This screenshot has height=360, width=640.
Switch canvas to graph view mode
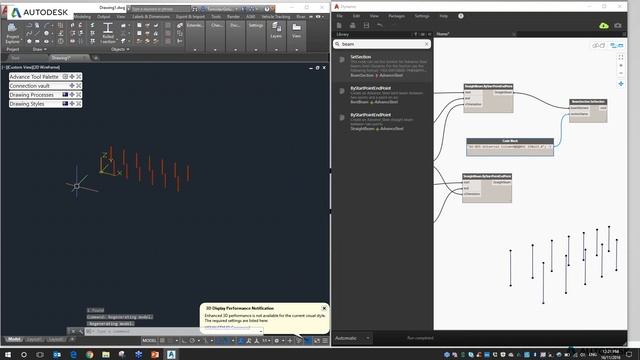(617, 45)
